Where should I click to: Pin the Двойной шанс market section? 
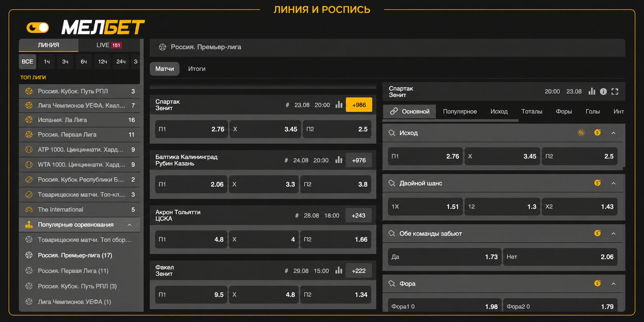coord(392,183)
